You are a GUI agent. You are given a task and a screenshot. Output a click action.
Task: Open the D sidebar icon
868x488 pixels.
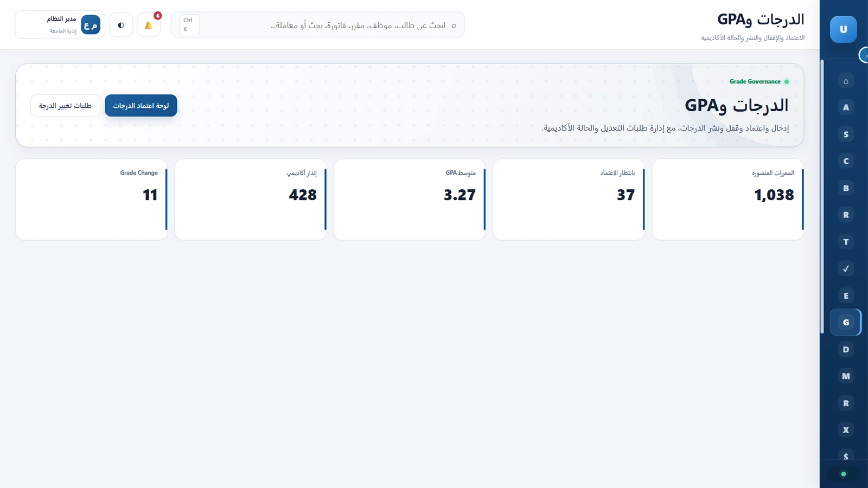point(846,349)
